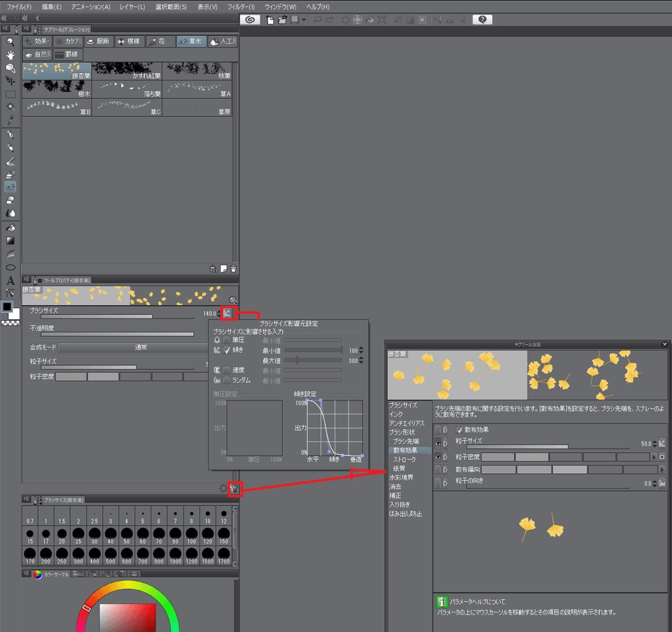This screenshot has width=672, height=632.
Task: Select the rectangular Selection area tool
Action: tap(10, 94)
